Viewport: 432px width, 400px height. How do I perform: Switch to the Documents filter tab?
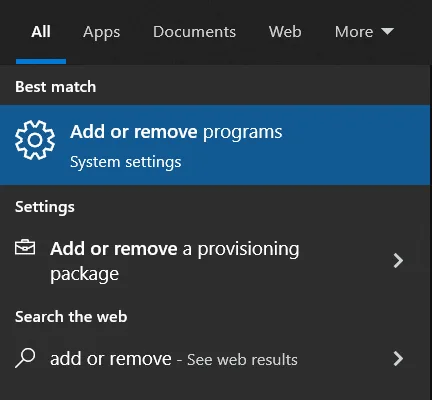tap(194, 32)
